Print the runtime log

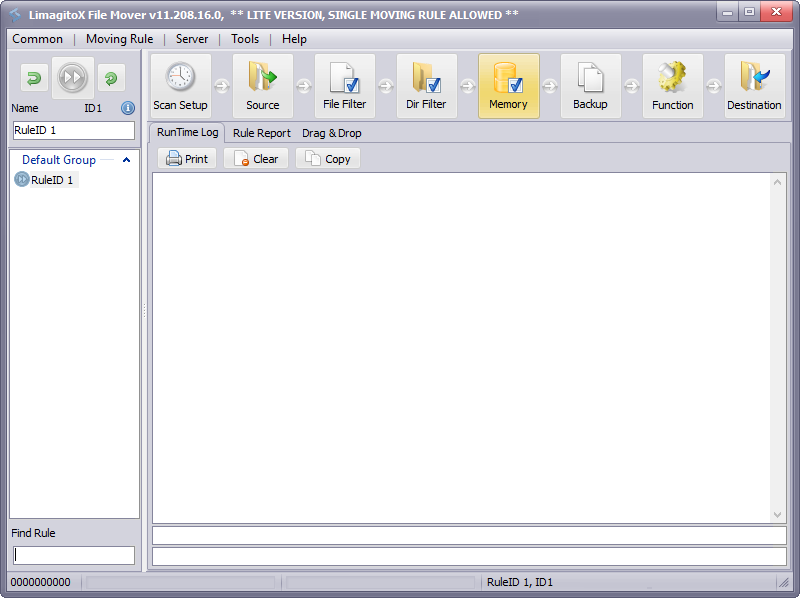[x=187, y=159]
